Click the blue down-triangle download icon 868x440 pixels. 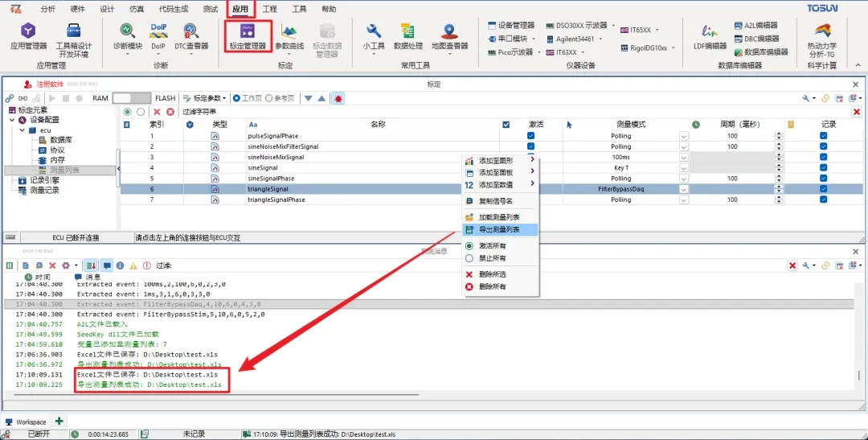[x=309, y=98]
